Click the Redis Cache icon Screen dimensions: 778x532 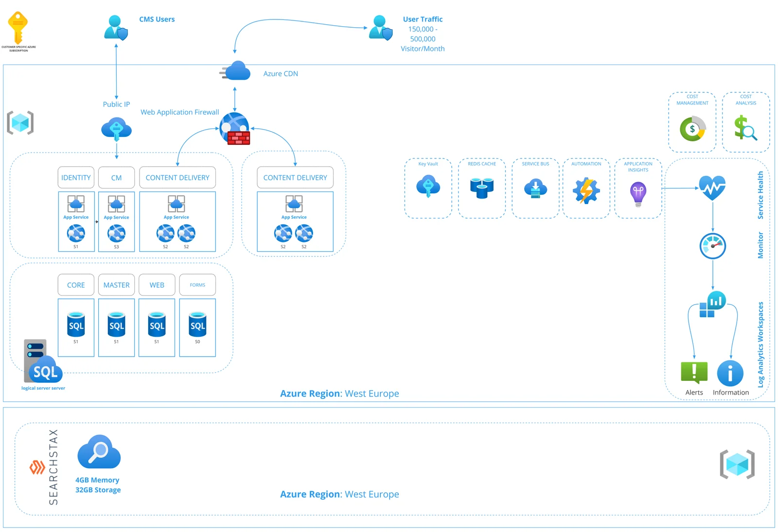[482, 188]
